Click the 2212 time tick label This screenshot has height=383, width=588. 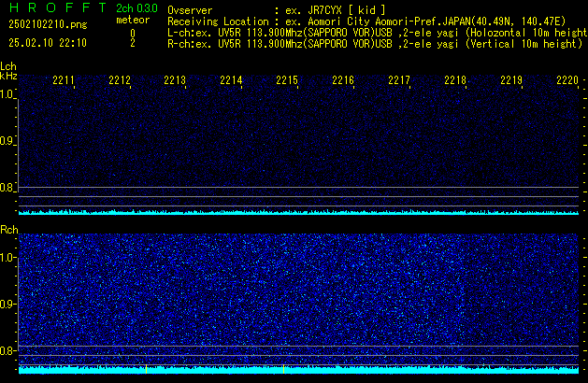tap(120, 80)
